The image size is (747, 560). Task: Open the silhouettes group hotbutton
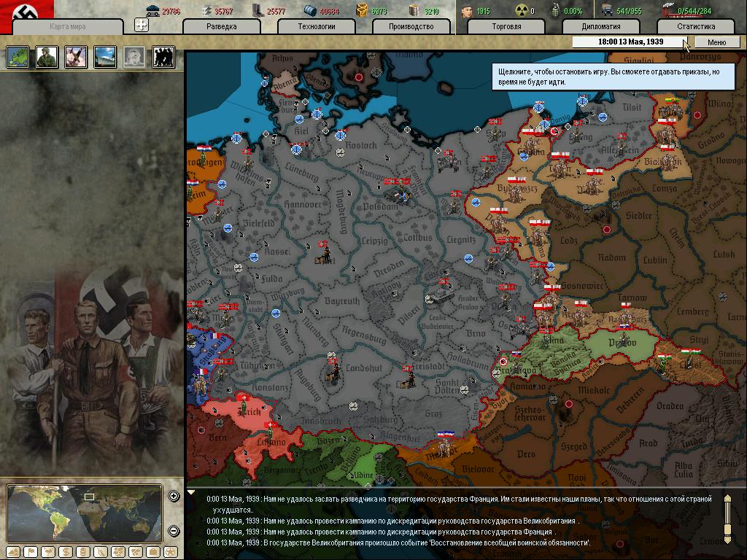[163, 57]
